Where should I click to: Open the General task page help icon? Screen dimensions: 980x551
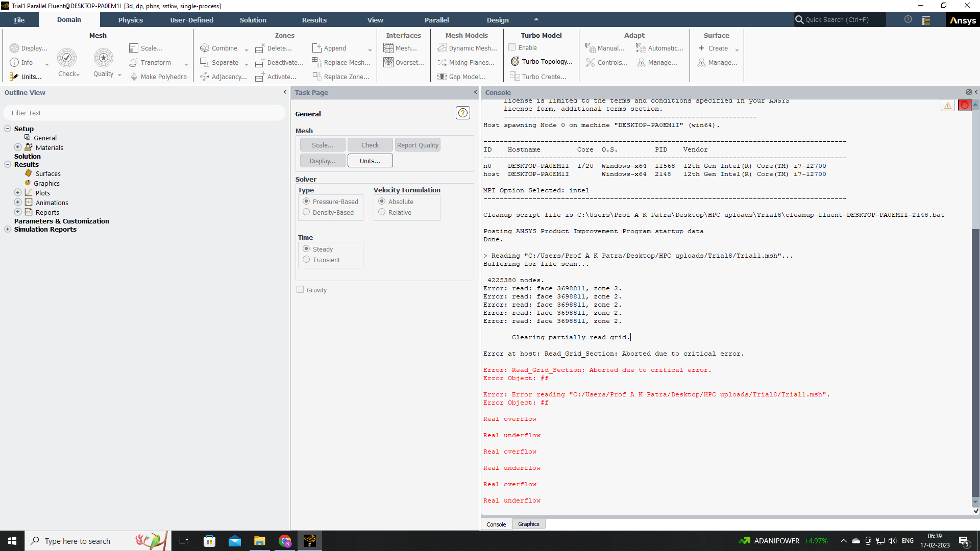point(462,113)
